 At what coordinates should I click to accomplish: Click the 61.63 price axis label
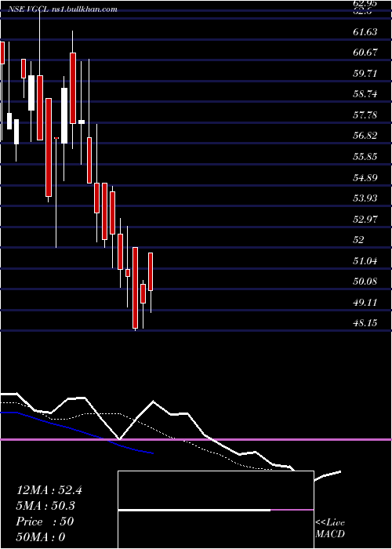pyautogui.click(x=365, y=32)
